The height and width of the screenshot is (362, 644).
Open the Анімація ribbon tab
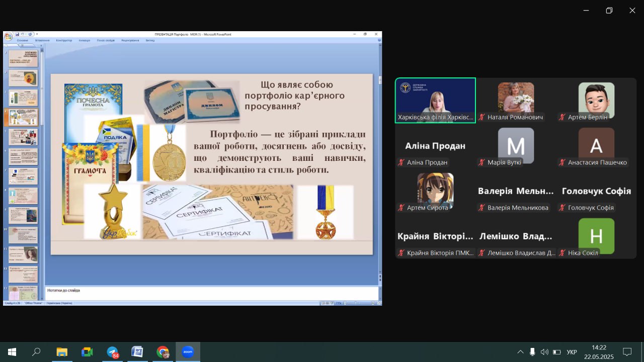[x=84, y=40]
